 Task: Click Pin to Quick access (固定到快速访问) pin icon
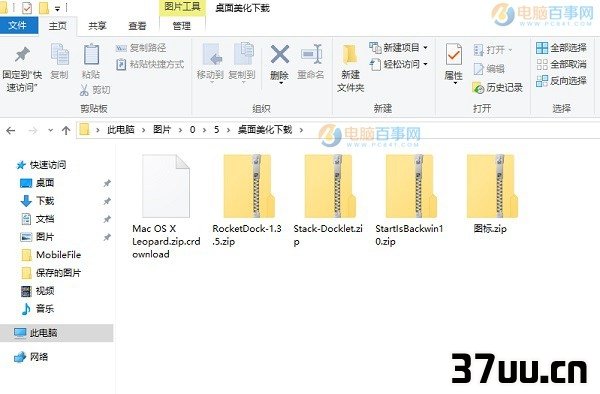click(22, 54)
